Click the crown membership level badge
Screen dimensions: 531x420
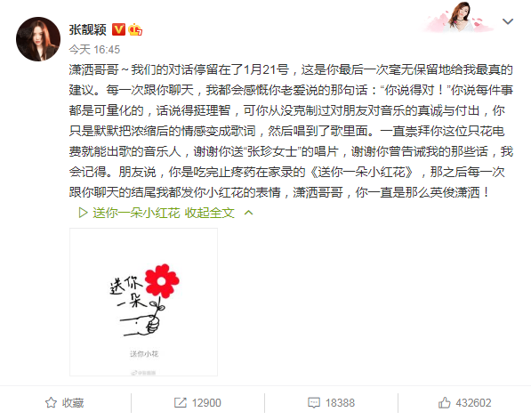tap(135, 29)
